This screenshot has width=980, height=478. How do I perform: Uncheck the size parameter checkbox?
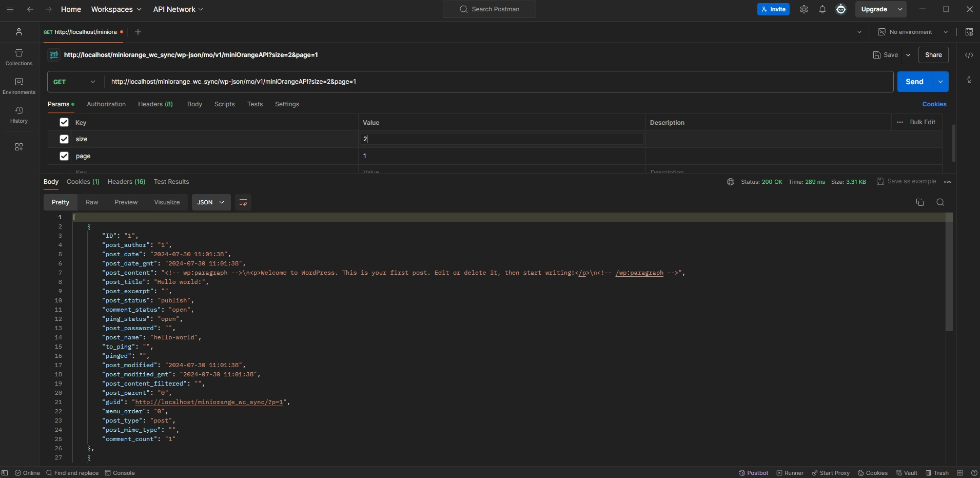coord(64,139)
